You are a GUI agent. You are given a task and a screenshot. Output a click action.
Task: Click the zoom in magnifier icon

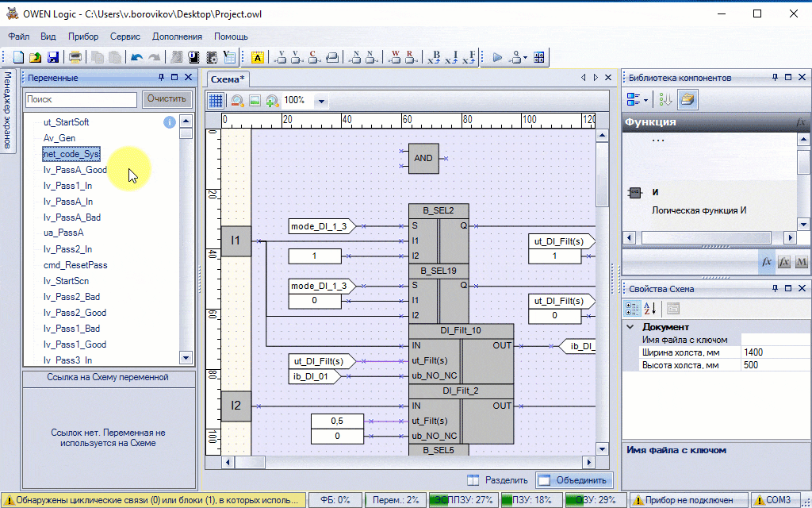tap(272, 101)
